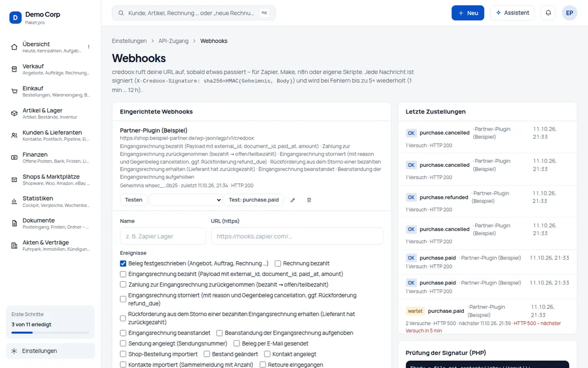Image resolution: width=588 pixels, height=368 pixels.
Task: Click the sparkle icon on Assistent
Action: point(498,13)
